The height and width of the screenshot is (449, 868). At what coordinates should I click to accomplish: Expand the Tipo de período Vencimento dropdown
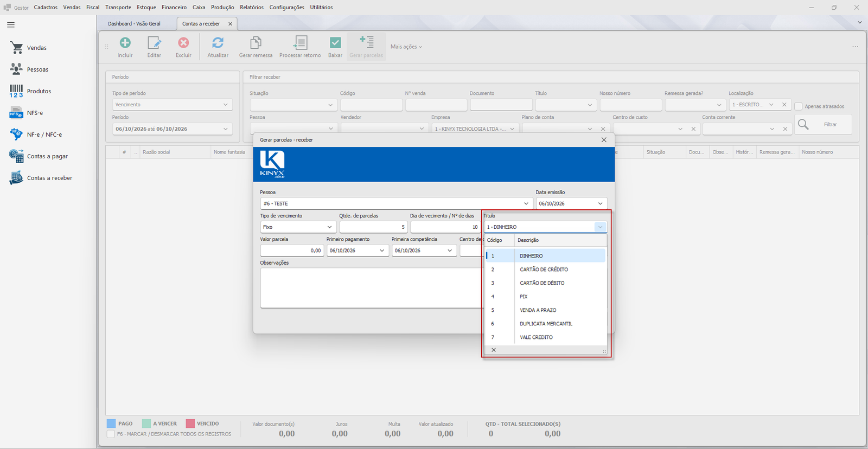click(226, 105)
